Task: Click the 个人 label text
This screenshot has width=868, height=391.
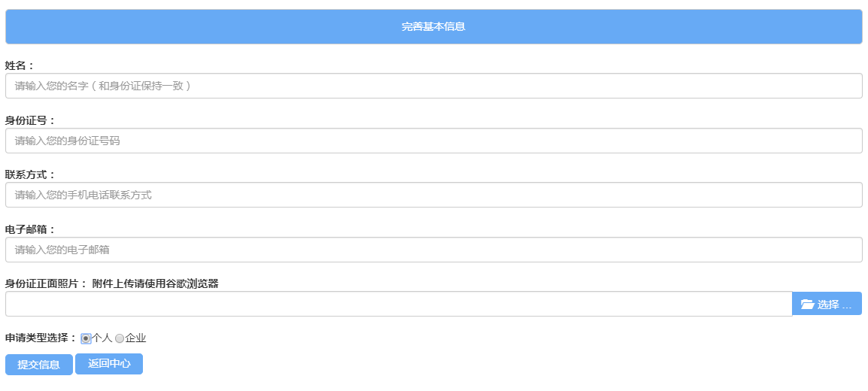Action: coord(102,338)
